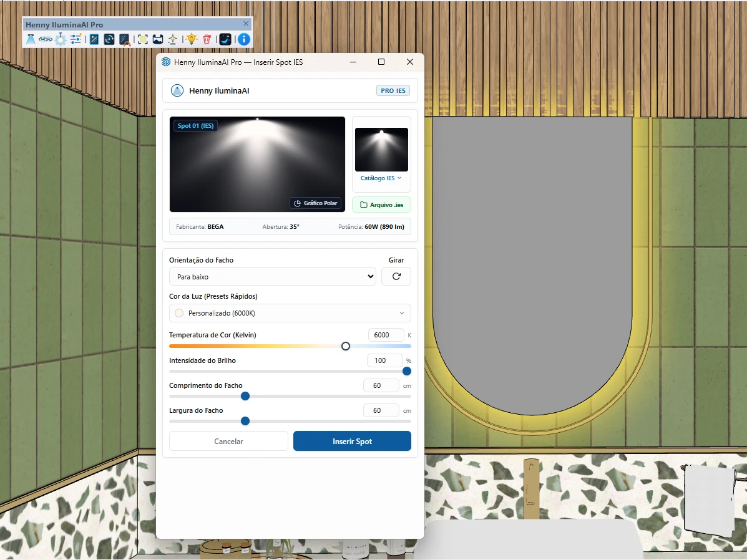This screenshot has height=560, width=747.
Task: Click the Girar rotate button
Action: pos(396,276)
